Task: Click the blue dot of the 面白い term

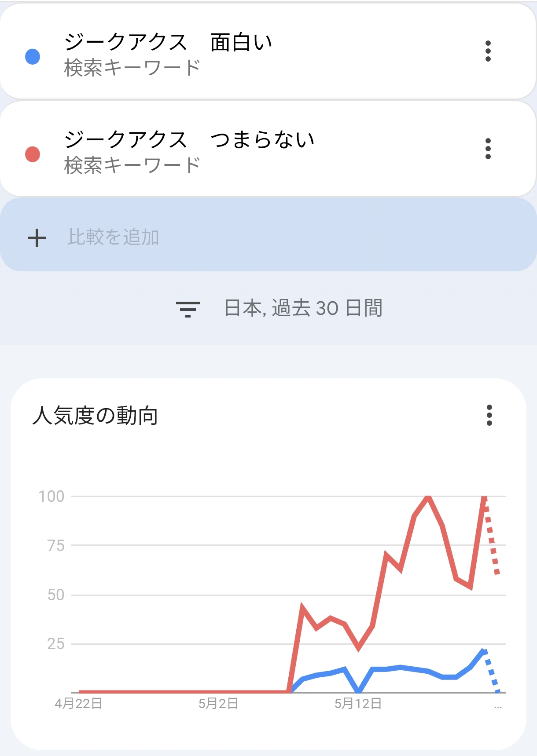Action: point(33,56)
